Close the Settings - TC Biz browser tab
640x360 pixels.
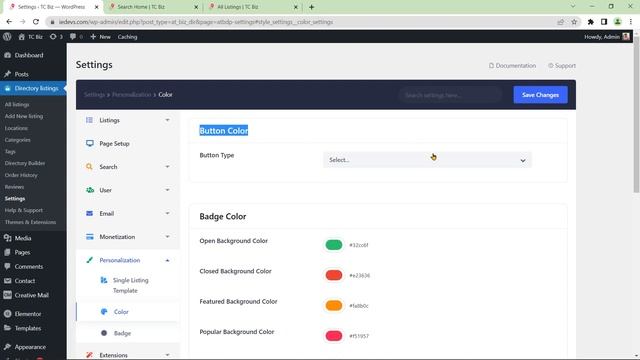(x=97, y=7)
